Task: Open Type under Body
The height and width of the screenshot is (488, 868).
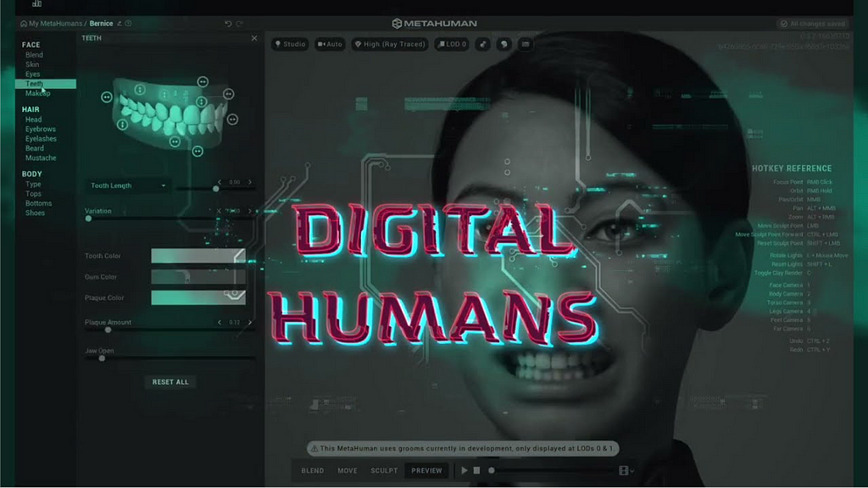Action: [x=33, y=184]
